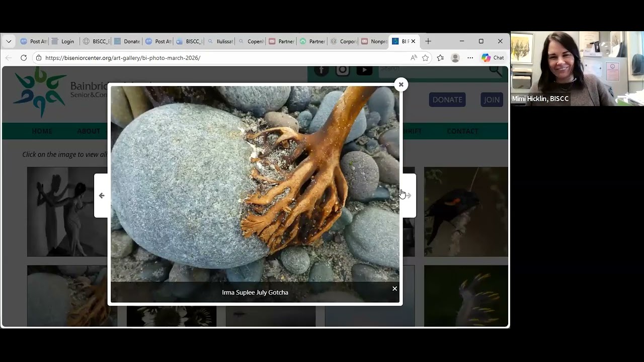Click the Irma Suplee July Gotcha caption
The width and height of the screenshot is (644, 362).
255,292
